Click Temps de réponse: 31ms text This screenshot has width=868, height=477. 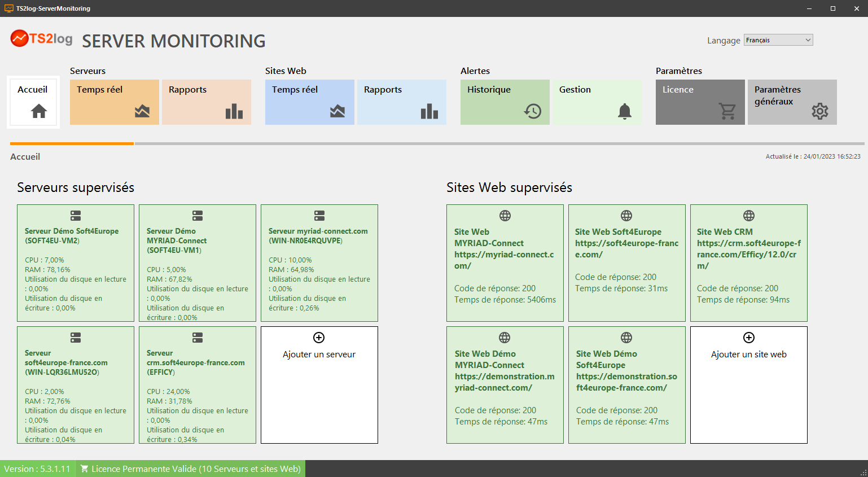621,288
